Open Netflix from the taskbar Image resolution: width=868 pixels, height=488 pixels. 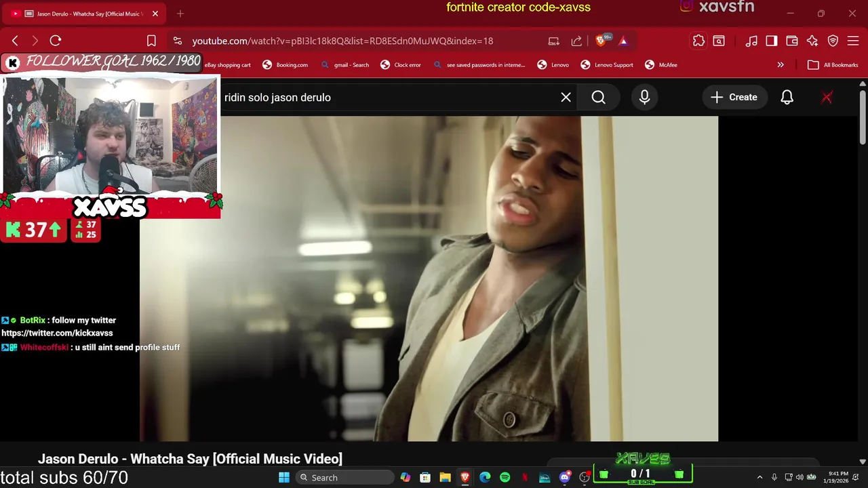point(525,477)
